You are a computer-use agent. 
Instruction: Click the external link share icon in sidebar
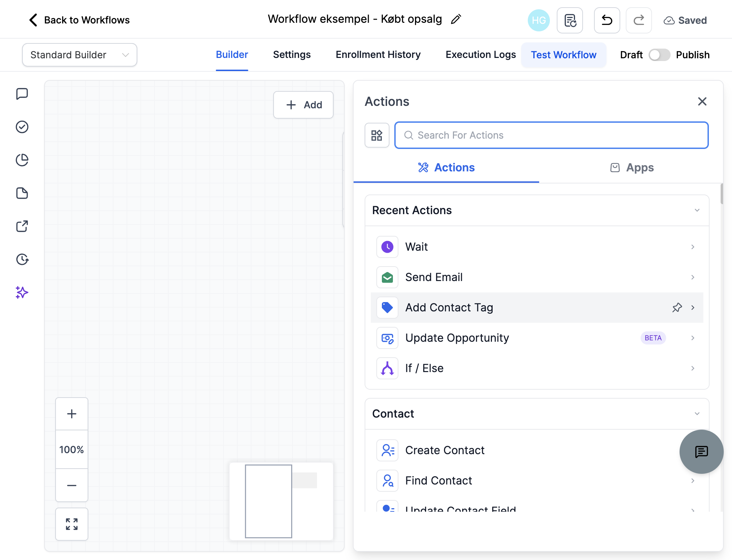pyautogui.click(x=22, y=226)
